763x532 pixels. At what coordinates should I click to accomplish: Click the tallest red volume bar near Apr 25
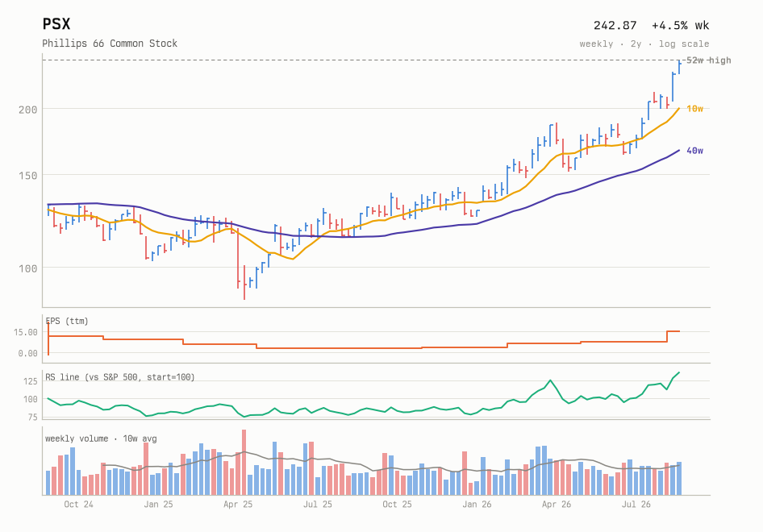tap(244, 462)
